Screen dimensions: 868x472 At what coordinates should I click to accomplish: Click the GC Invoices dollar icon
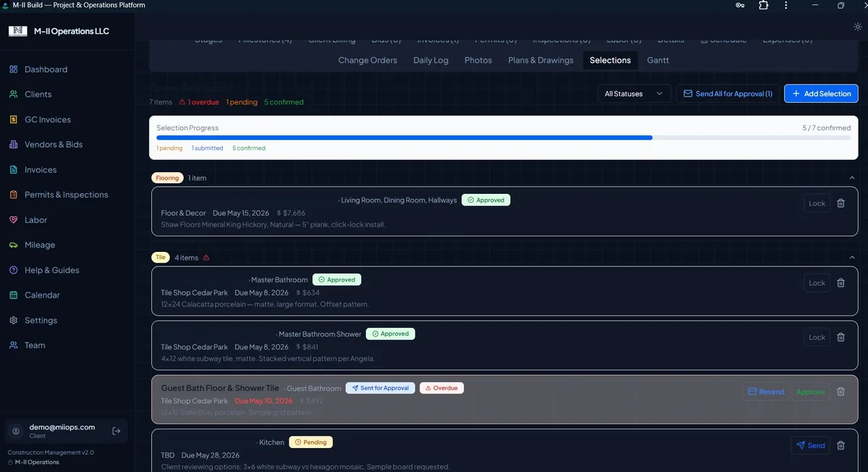14,119
